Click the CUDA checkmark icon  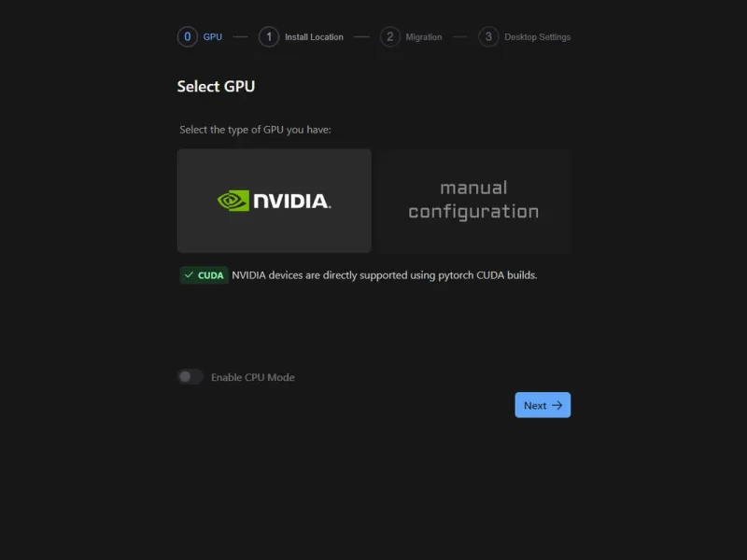(190, 274)
